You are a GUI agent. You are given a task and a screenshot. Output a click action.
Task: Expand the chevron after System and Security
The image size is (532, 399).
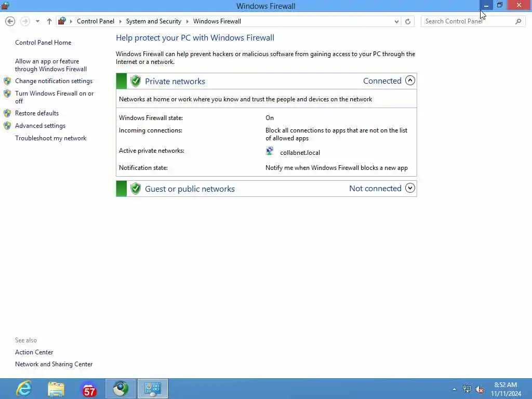coord(187,21)
